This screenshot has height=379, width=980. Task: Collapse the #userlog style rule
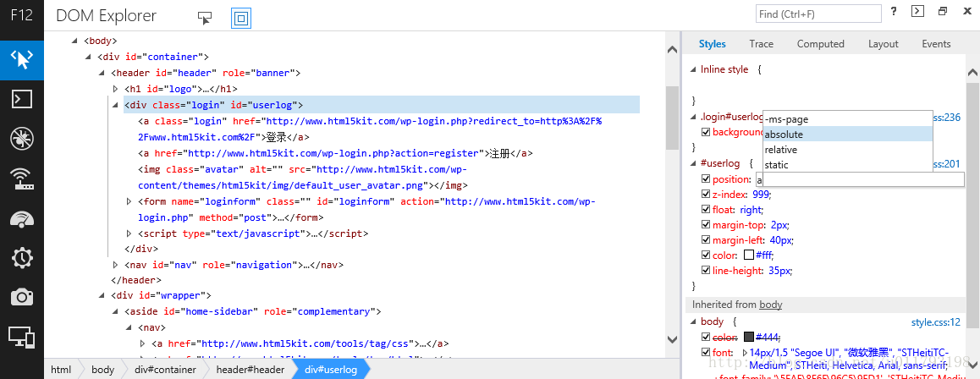coord(692,163)
